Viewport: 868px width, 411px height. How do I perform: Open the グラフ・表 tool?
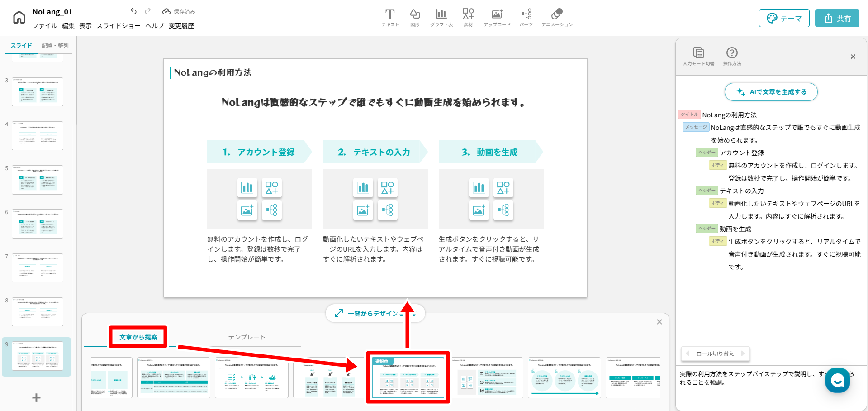click(441, 18)
